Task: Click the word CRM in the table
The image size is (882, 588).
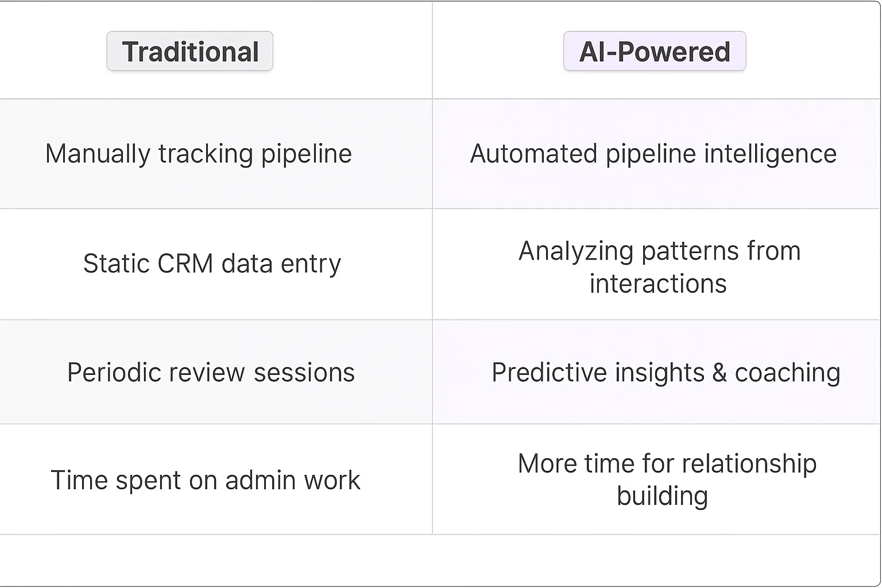Action: tap(185, 264)
